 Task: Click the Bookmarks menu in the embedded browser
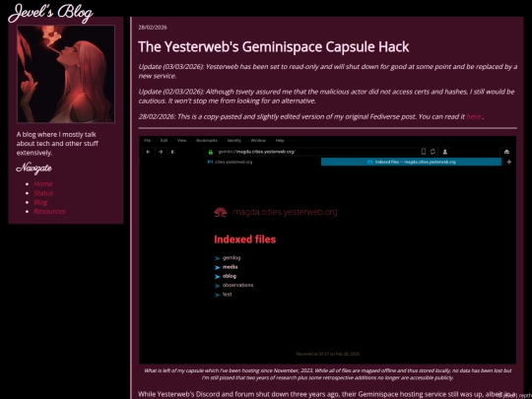tap(207, 141)
